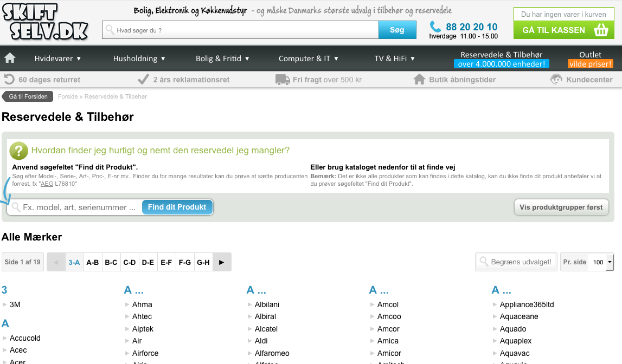Click the green question mark help icon
Viewport: 622px width, 364px height.
pos(18,151)
